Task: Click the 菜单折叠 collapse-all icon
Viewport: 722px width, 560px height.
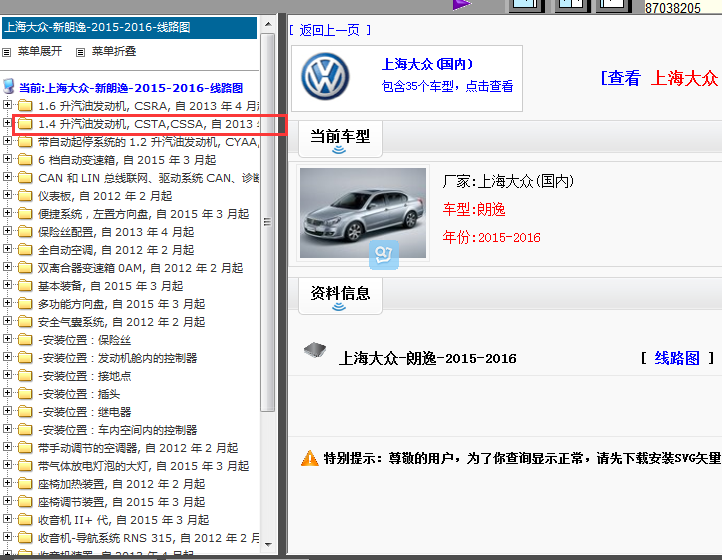Action: pos(80,52)
